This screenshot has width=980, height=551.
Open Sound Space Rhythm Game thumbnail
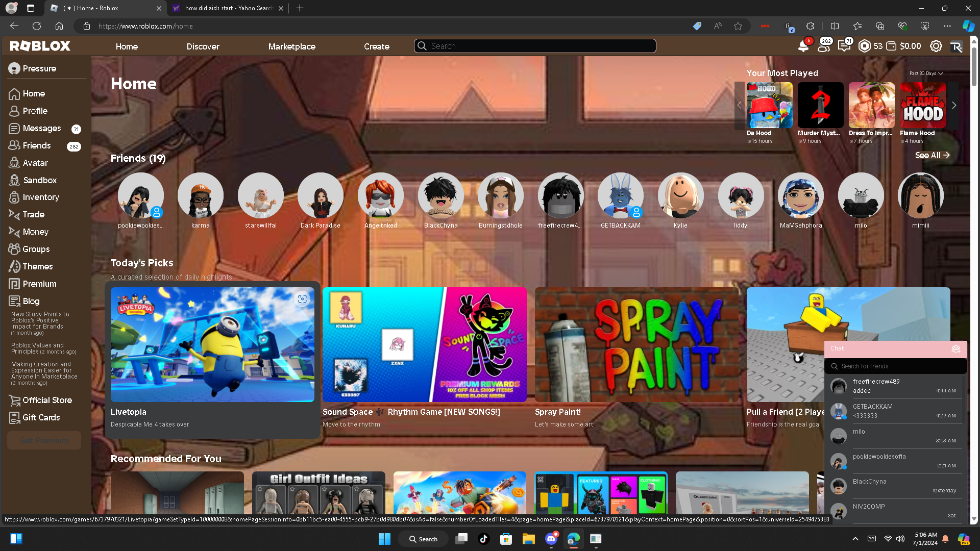[424, 345]
